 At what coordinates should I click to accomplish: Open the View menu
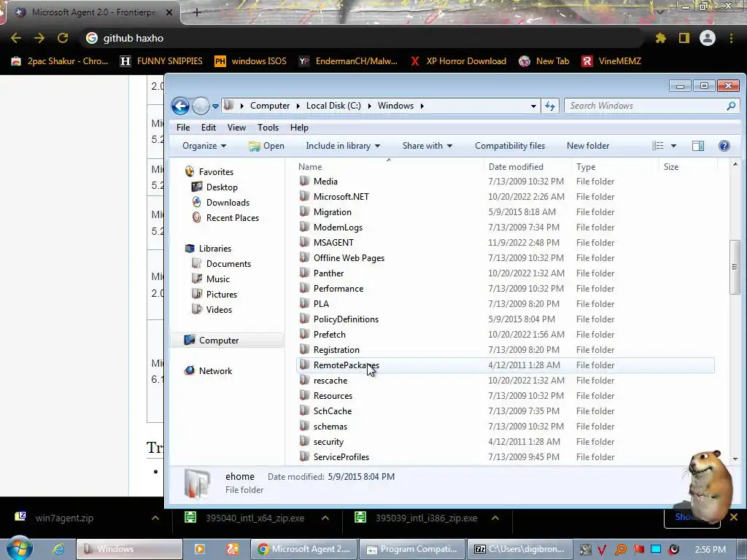236,127
